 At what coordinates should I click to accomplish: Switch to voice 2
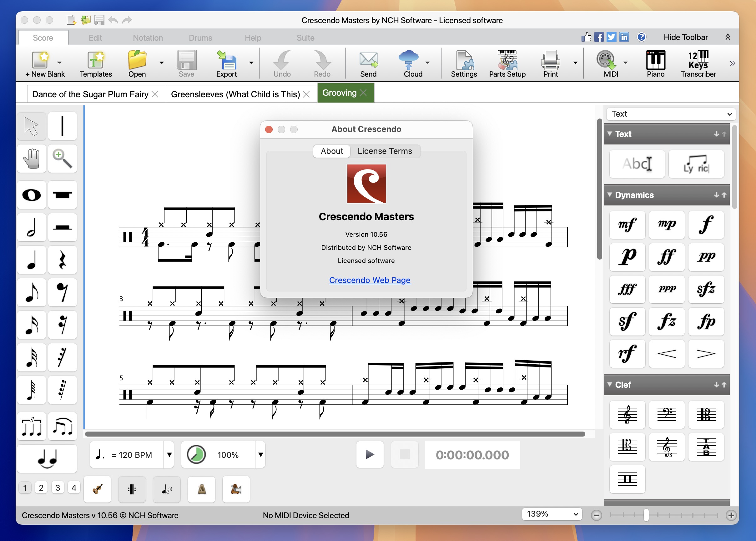[41, 488]
